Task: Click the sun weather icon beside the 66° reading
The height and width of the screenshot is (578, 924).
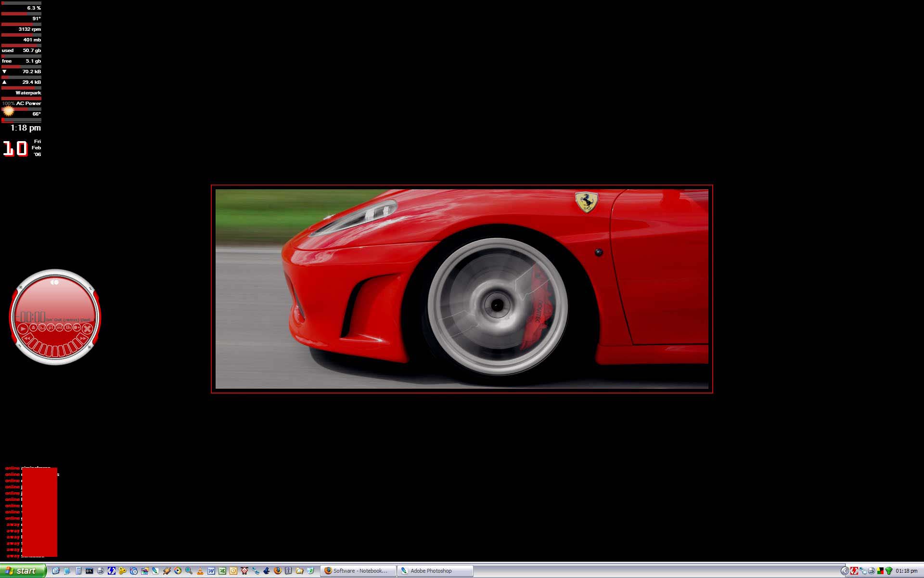Action: (8, 111)
